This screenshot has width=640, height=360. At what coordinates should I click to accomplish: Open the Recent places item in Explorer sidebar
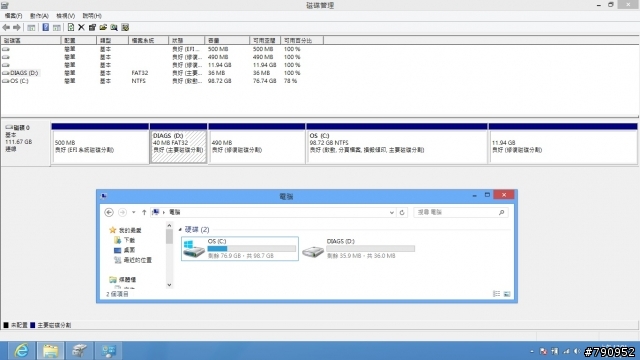point(133,260)
